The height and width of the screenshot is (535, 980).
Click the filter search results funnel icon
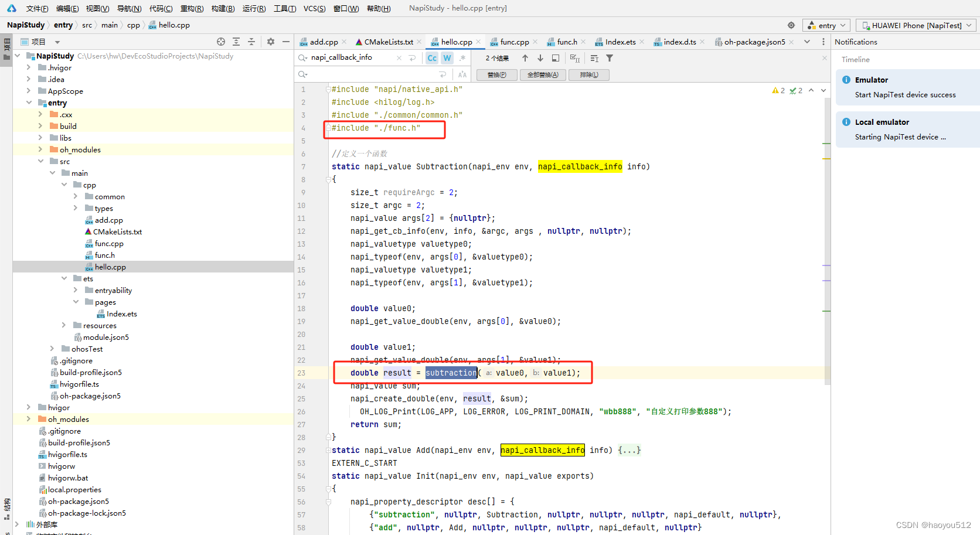tap(610, 58)
